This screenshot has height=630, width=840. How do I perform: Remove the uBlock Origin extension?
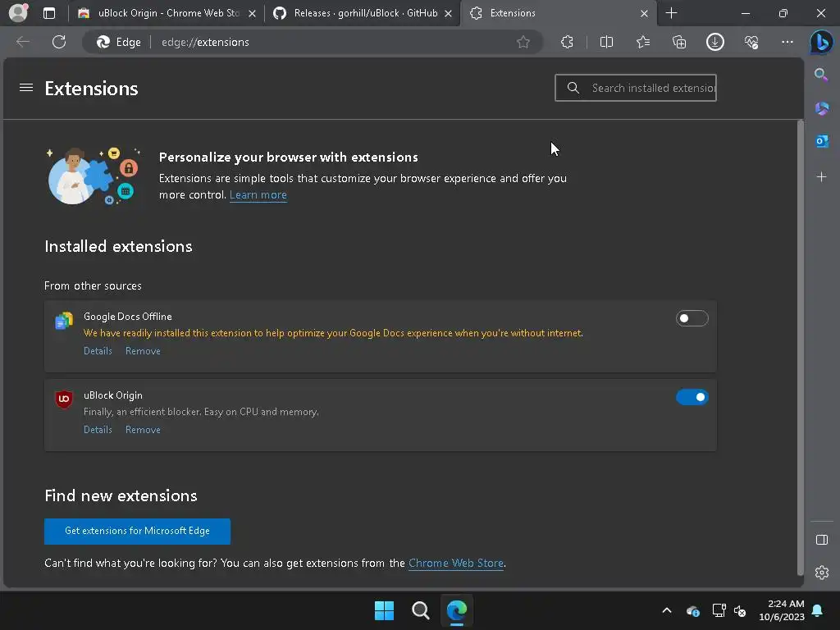pos(143,430)
